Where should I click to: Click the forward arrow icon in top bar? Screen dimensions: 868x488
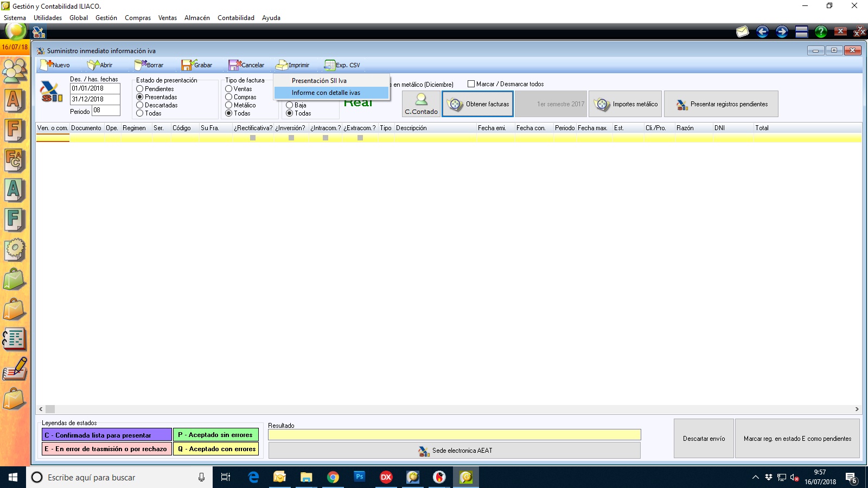pos(782,31)
